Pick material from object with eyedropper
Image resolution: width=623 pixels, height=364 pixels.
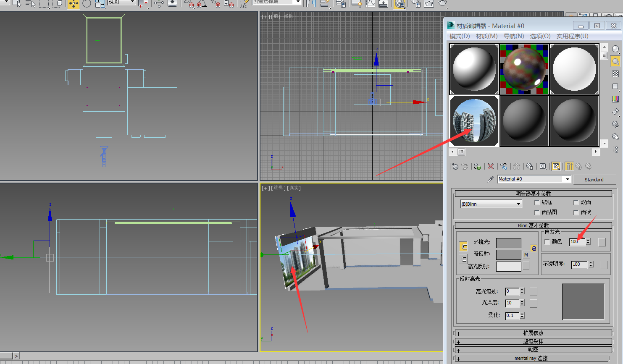click(x=490, y=179)
